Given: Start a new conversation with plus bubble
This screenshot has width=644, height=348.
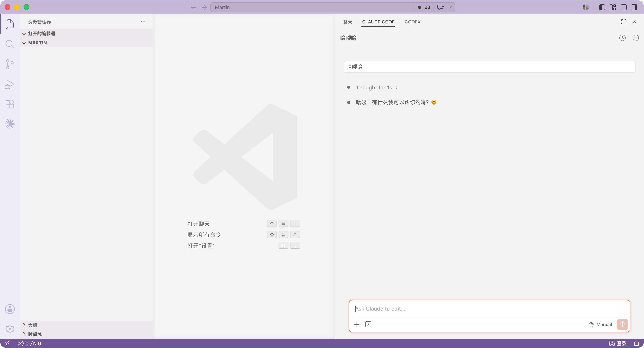Looking at the screenshot, I should [635, 38].
